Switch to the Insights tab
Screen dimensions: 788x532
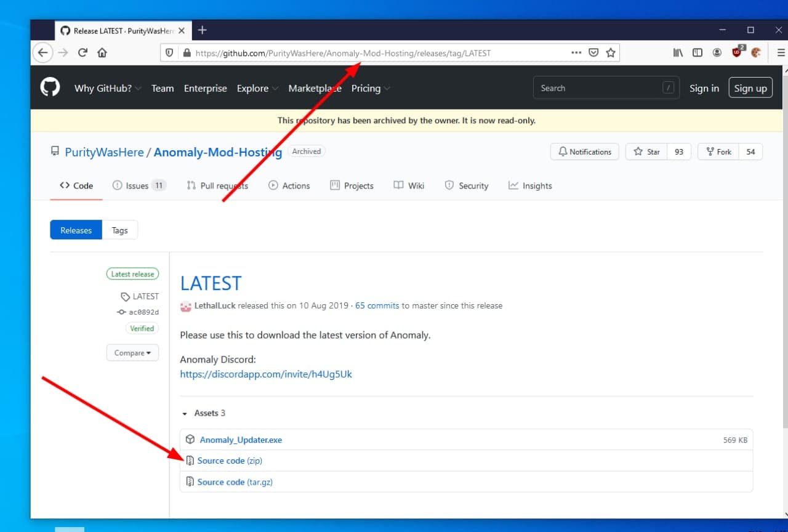click(x=530, y=185)
